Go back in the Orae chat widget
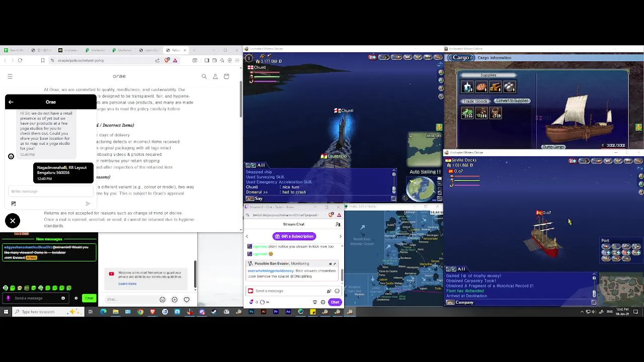This screenshot has height=362, width=644. pos(11,102)
